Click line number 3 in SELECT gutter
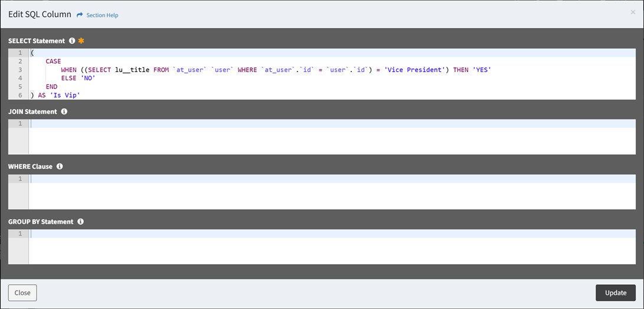Screen dimensions: 644x309 20,70
